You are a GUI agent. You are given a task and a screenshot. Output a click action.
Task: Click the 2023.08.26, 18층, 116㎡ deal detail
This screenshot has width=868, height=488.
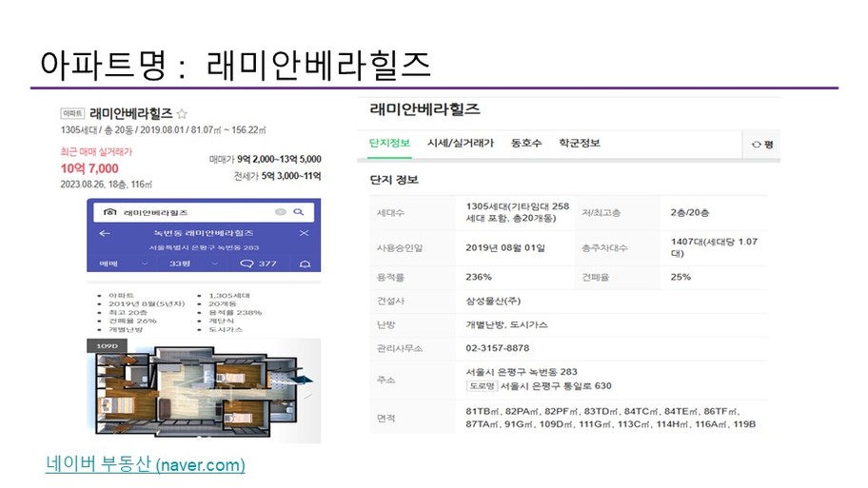[x=107, y=185]
